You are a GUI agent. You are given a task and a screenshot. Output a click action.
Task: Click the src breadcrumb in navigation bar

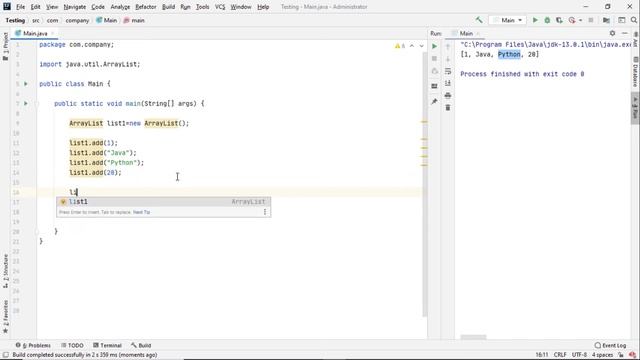point(36,20)
